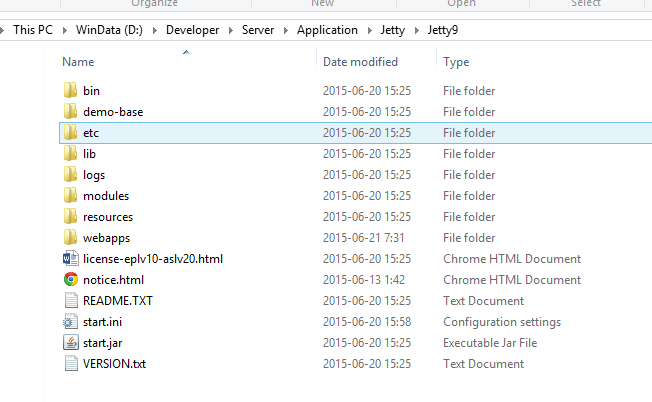
Task: Select the logs folder name
Action: 94,175
